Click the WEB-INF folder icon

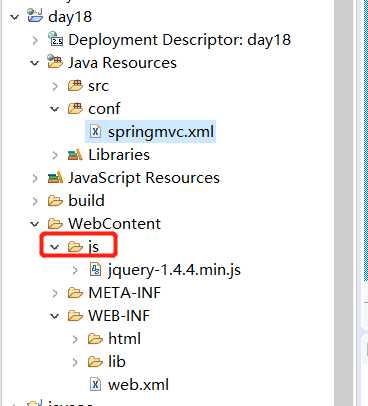coord(75,316)
